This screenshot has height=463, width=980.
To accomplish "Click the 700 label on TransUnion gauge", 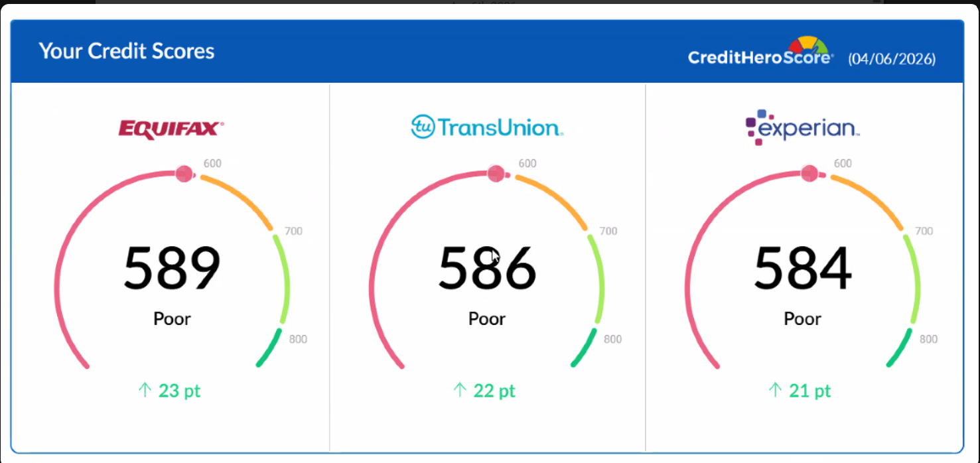I will click(x=608, y=231).
